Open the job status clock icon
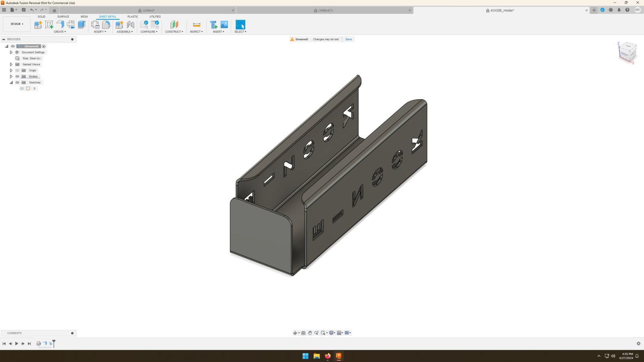Screen dimensions: 644x362 [x=611, y=10]
